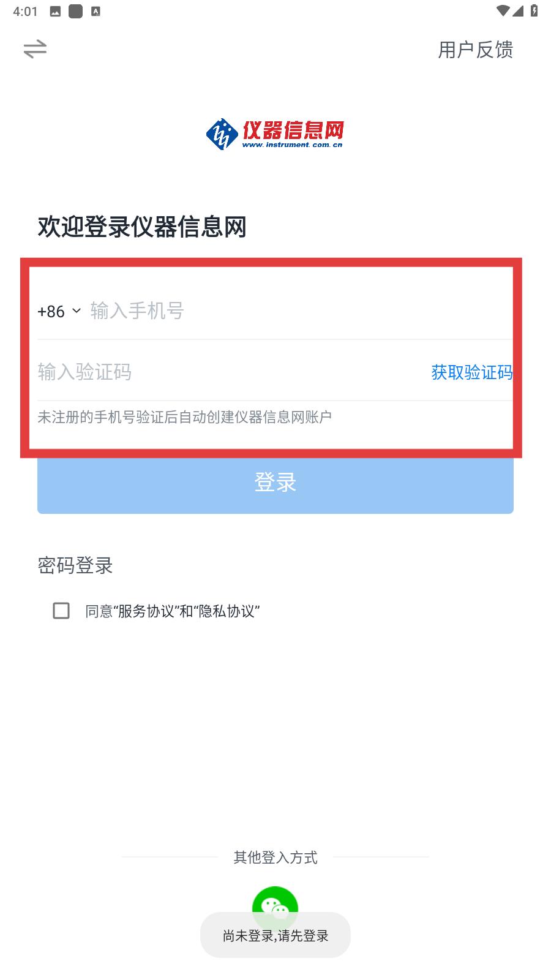
Task: Open 用户反馈 at top right
Action: click(476, 50)
